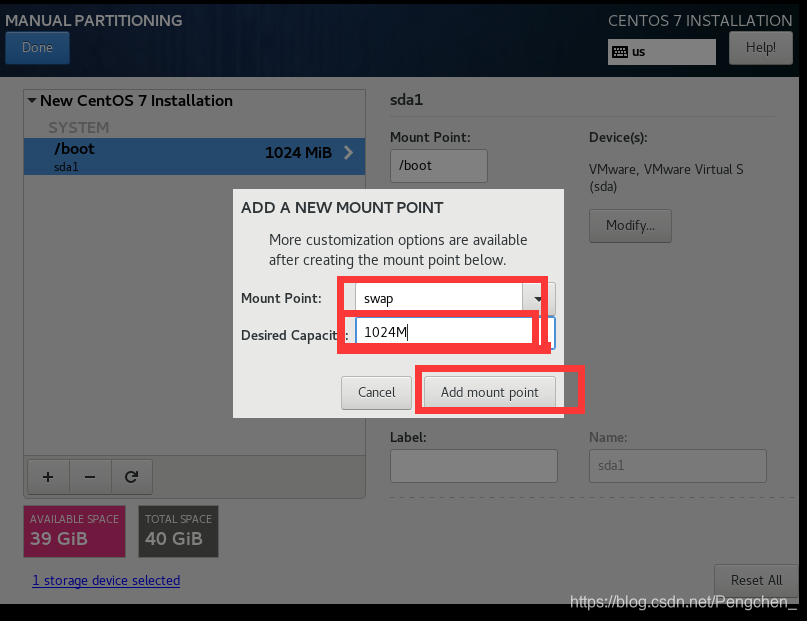Viewport: 807px width, 621px height.
Task: Click the Modify... devices button
Action: (630, 225)
